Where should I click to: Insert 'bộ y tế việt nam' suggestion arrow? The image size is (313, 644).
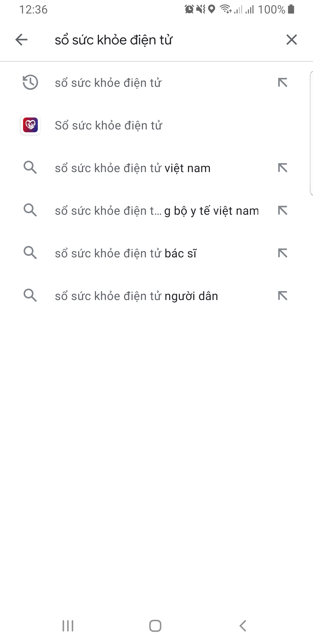[283, 211]
